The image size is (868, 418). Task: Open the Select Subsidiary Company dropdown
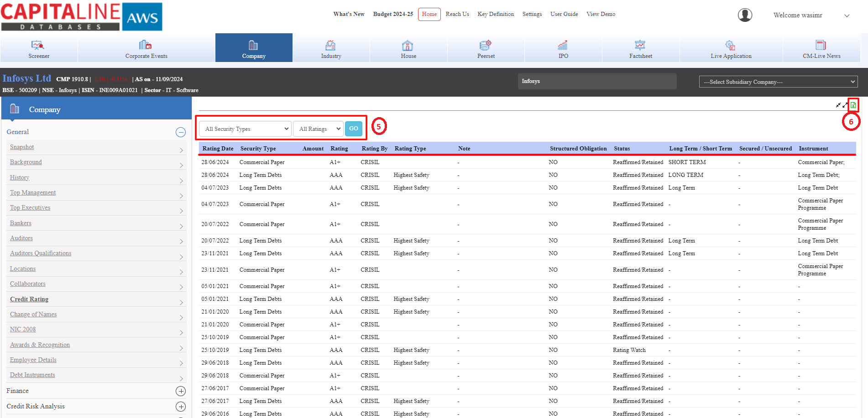pos(778,82)
